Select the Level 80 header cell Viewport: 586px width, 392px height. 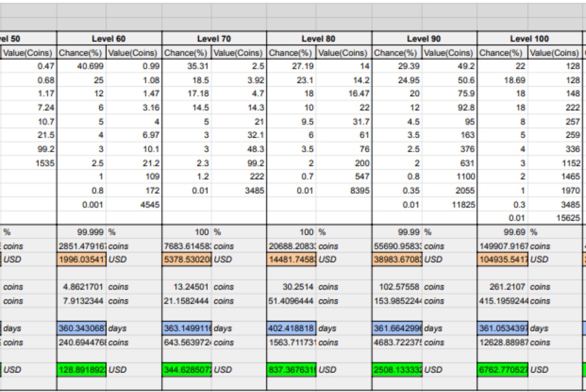[x=319, y=39]
